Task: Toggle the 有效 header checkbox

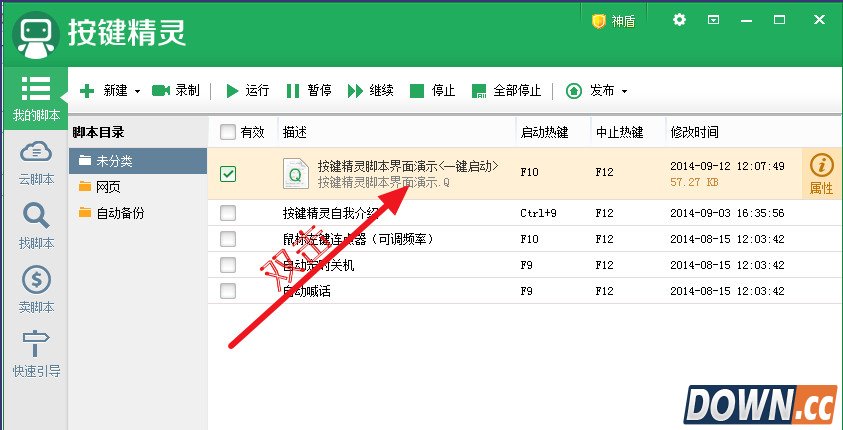Action: click(x=228, y=132)
